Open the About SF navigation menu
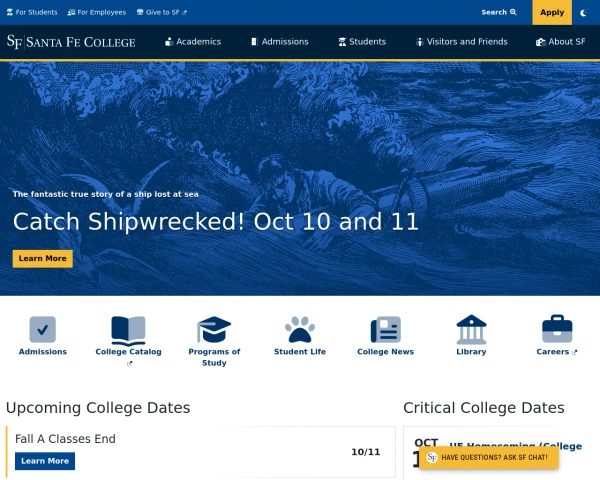The height and width of the screenshot is (480, 600). 561,42
